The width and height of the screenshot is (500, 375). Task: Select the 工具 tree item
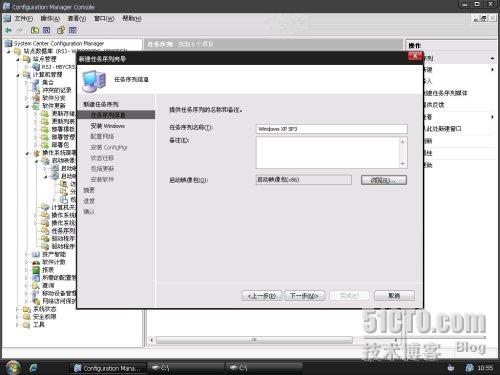39,324
